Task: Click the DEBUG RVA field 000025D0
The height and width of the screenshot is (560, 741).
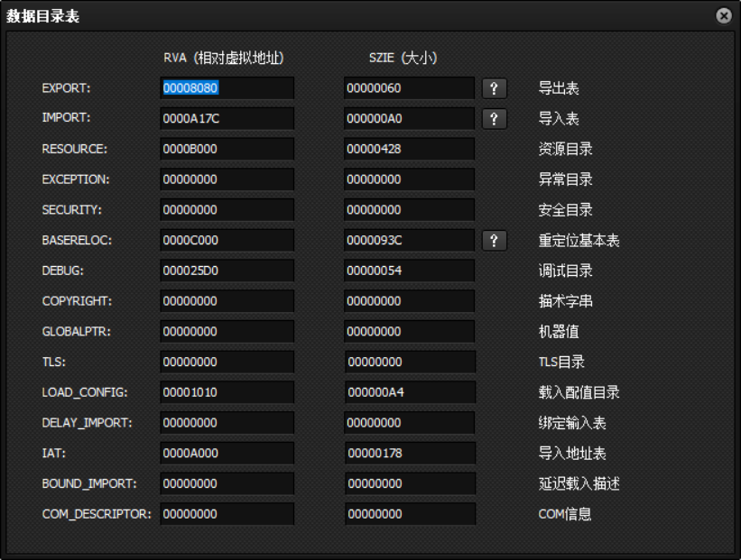Action: 227,271
